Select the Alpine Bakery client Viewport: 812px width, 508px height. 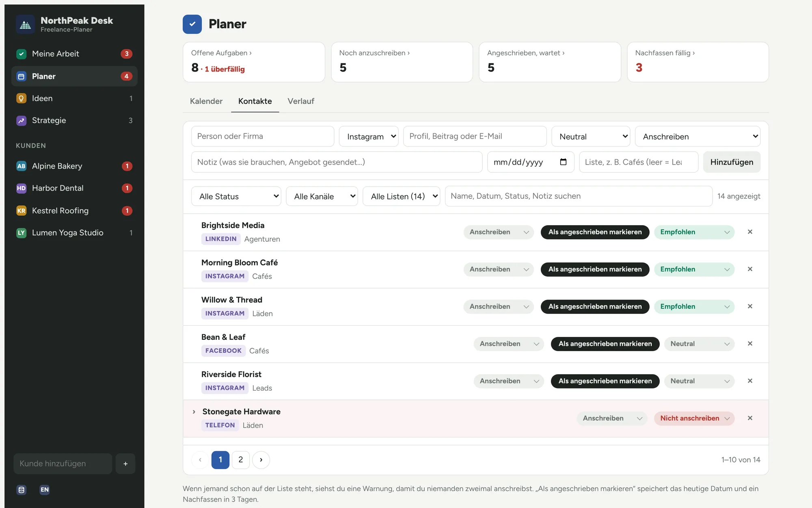(74, 166)
